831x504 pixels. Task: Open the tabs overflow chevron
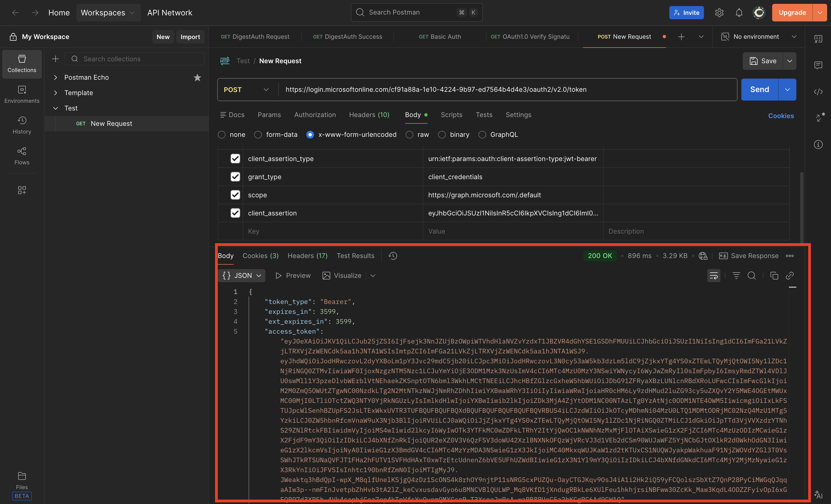701,37
